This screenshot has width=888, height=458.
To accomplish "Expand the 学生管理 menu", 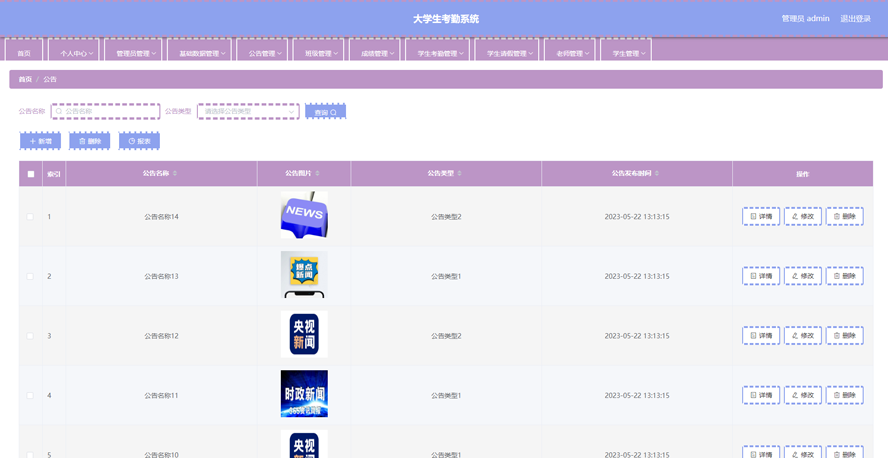I will tap(626, 50).
